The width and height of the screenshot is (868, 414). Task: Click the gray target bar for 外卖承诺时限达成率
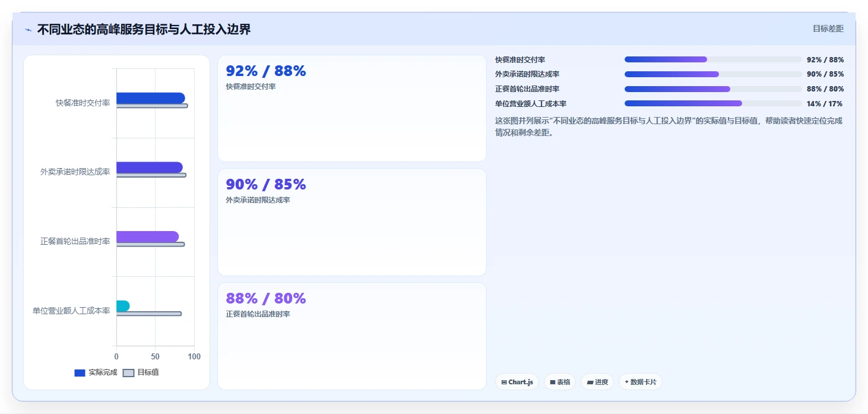(151, 175)
